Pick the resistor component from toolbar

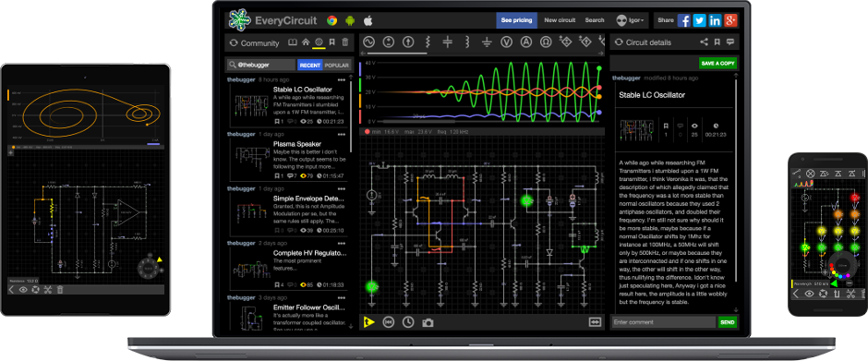click(428, 42)
